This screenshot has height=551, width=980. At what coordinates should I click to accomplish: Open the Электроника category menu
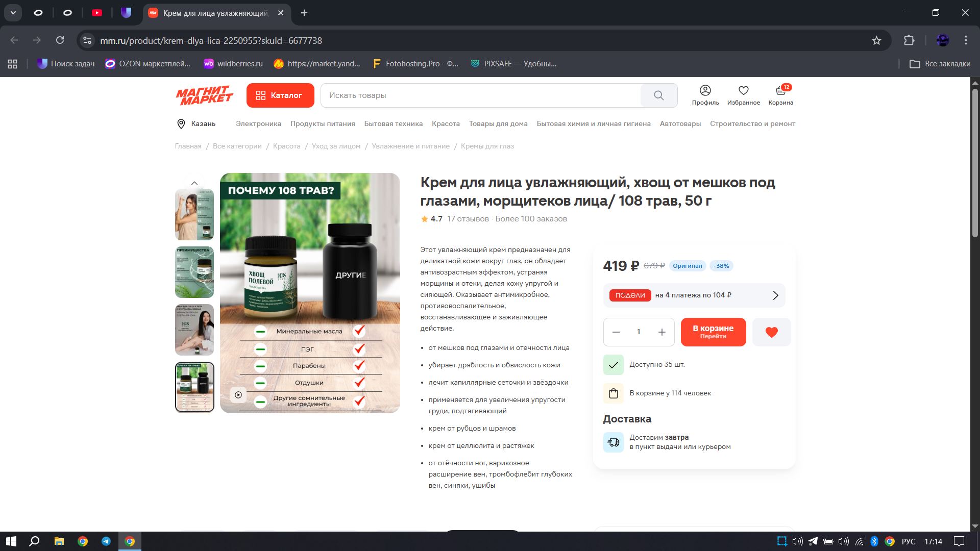click(x=258, y=124)
